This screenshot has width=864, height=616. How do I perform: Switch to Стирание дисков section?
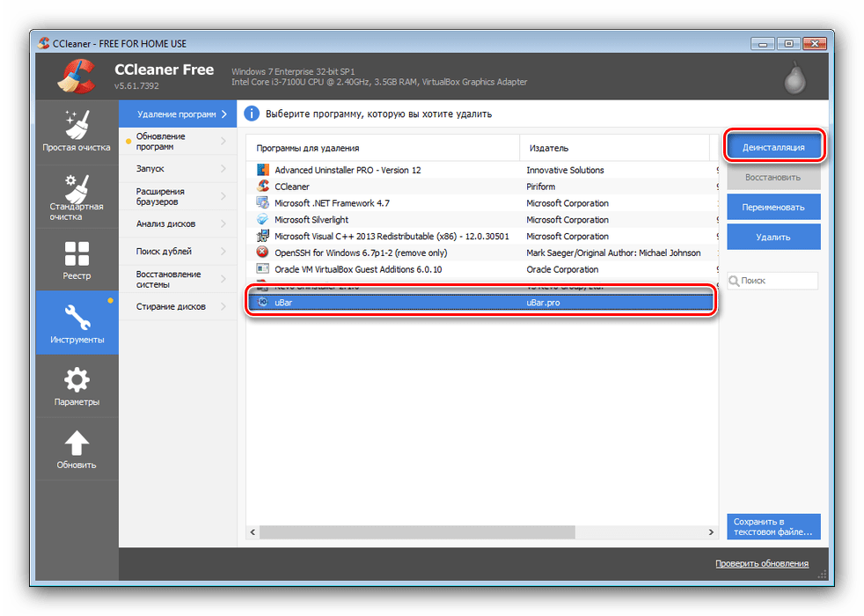point(171,306)
